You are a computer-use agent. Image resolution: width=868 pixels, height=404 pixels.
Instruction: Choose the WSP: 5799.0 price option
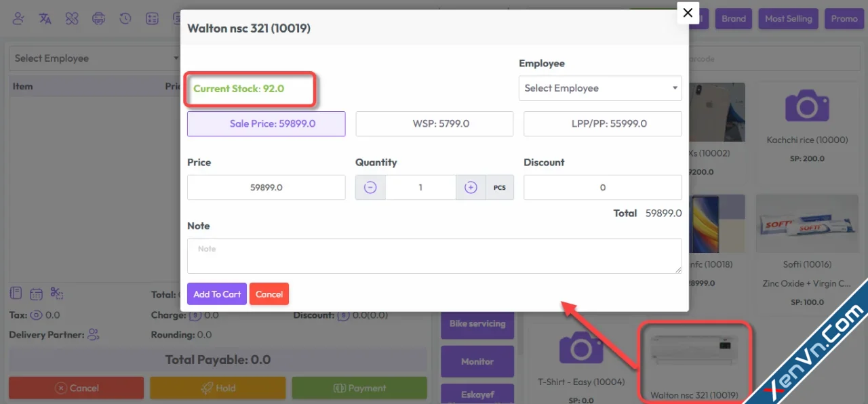pyautogui.click(x=434, y=124)
